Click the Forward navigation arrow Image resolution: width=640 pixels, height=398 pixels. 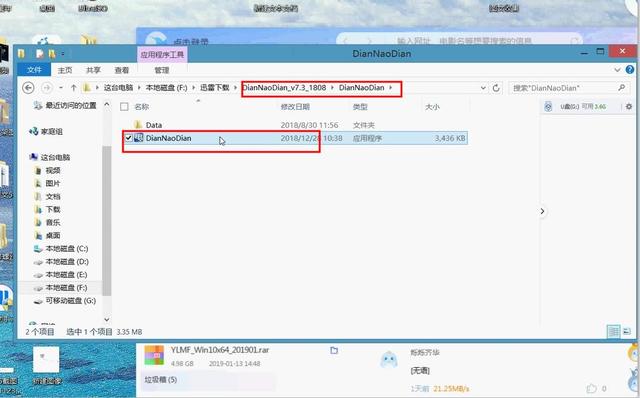pos(47,88)
